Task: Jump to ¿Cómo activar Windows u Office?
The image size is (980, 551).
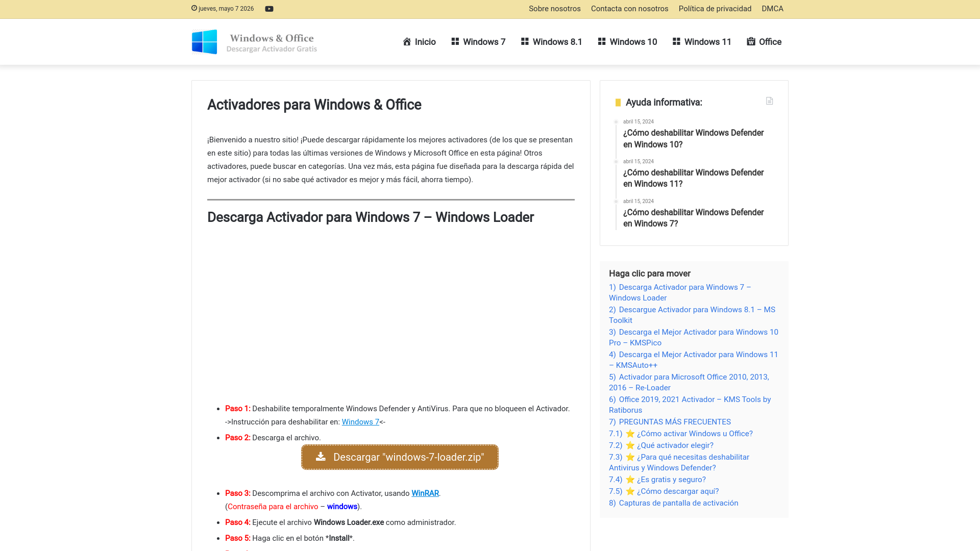Action: (681, 434)
